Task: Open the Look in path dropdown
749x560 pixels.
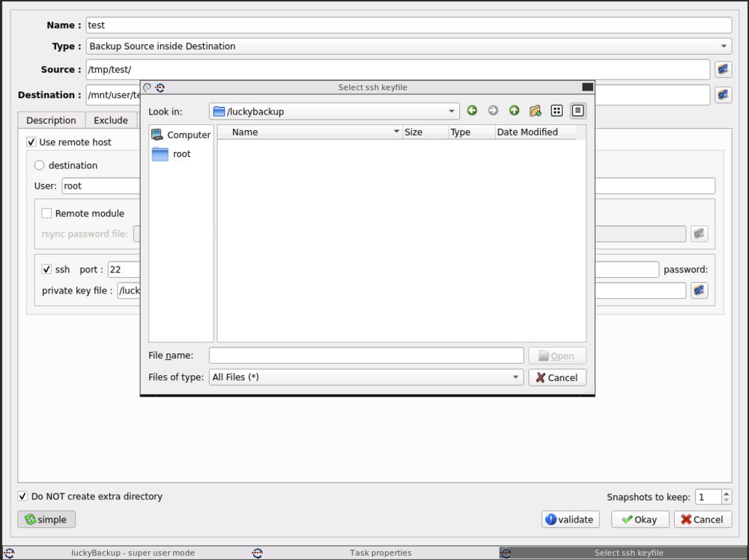Action: click(x=334, y=112)
